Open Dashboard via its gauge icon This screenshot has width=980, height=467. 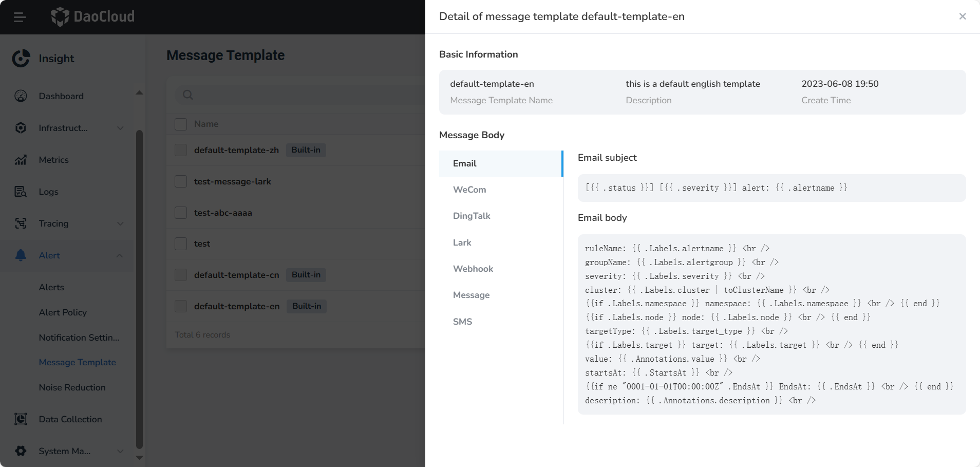pos(21,96)
